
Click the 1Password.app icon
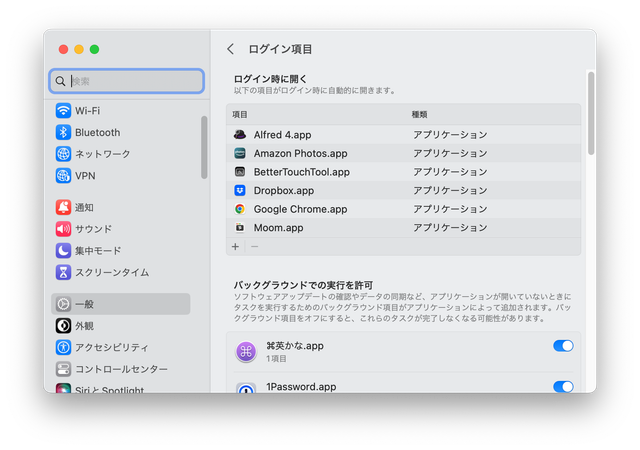pos(246,388)
